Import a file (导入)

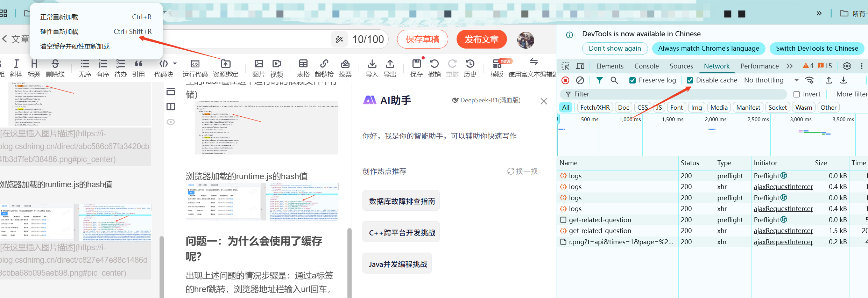372,68
